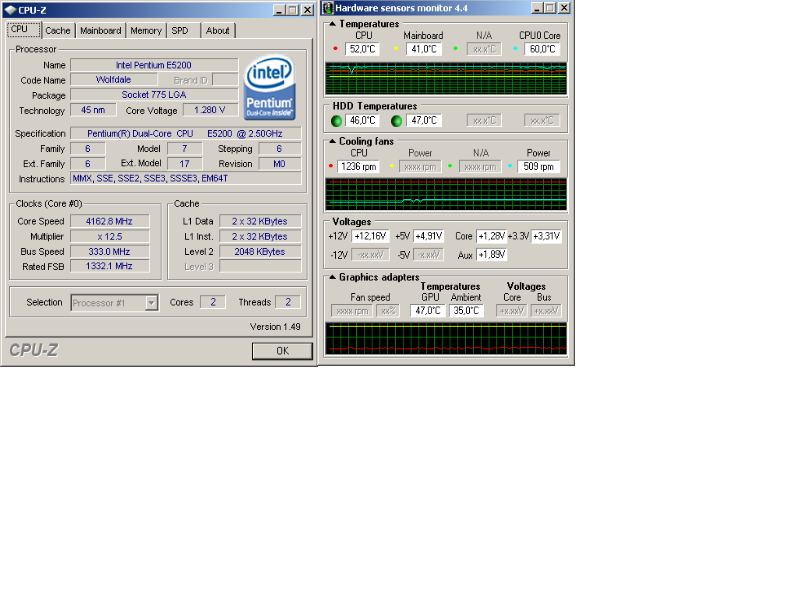The image size is (800, 600).
Task: Click the Cores count value
Action: coord(213,302)
